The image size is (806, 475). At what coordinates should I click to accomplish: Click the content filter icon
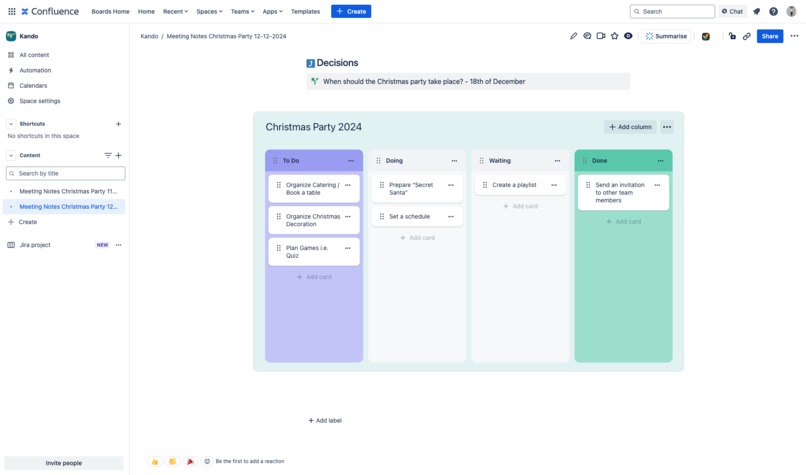point(108,155)
